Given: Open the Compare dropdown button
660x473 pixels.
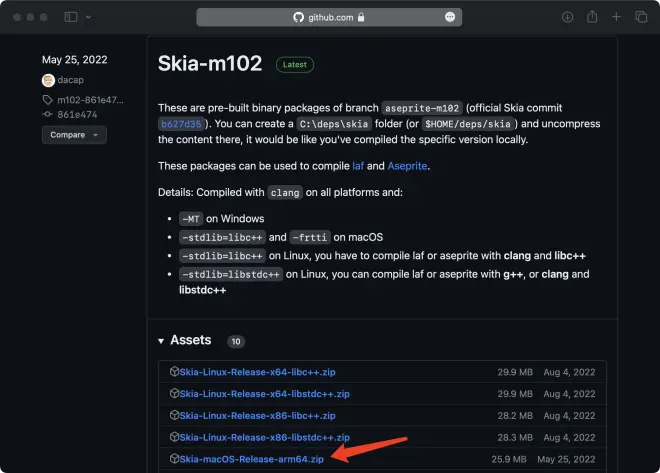Looking at the screenshot, I should 74,135.
